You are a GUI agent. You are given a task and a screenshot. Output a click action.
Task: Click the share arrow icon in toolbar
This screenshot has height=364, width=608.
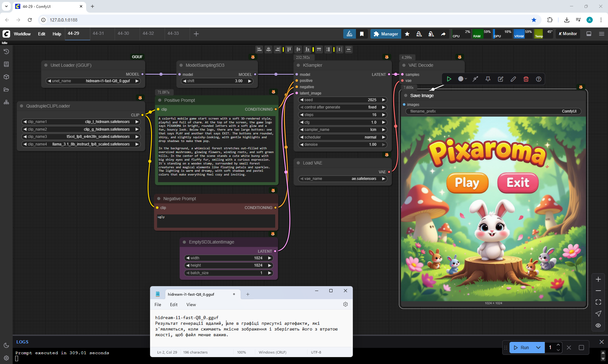(x=443, y=34)
